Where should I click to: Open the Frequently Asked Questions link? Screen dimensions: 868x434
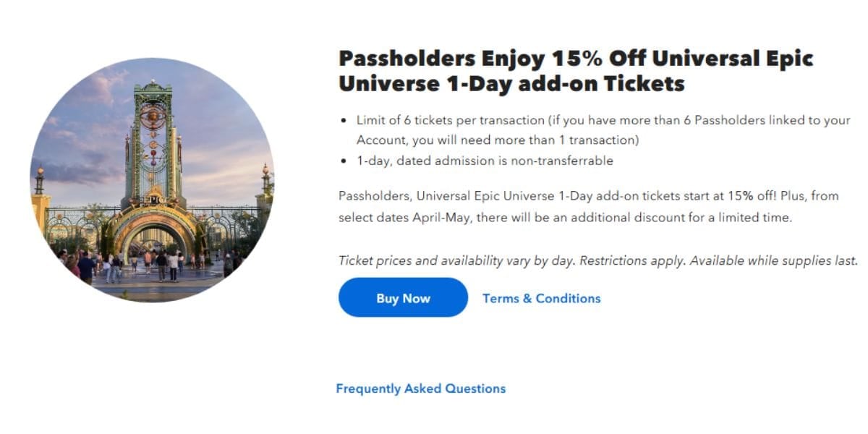[x=420, y=388]
